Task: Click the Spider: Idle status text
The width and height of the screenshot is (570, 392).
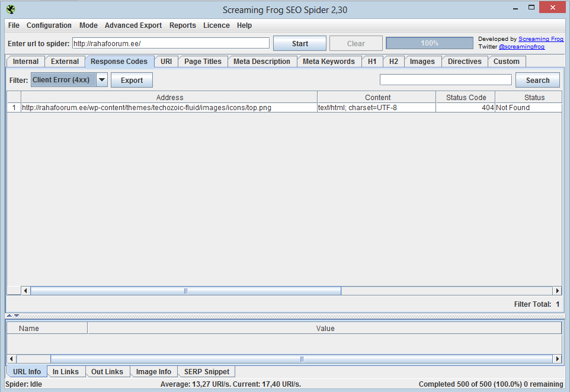Action: [x=24, y=384]
